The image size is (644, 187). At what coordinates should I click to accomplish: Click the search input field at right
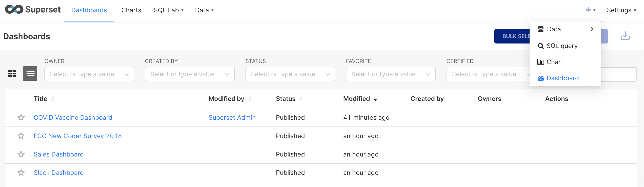(619, 74)
